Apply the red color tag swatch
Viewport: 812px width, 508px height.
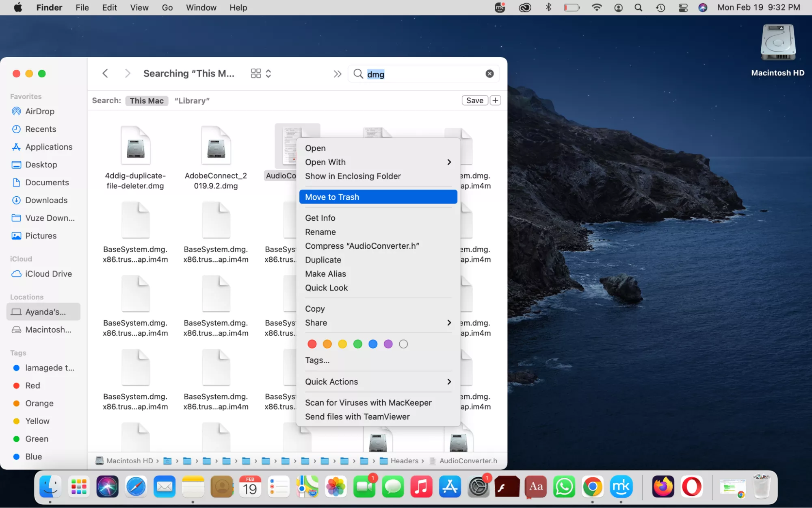coord(312,344)
